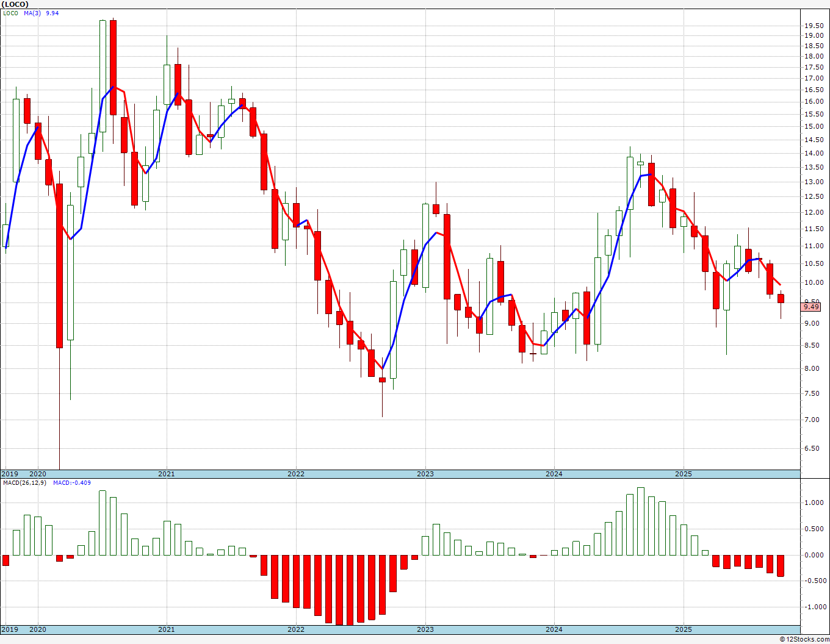Select the 15.00 price axis label

click(813, 126)
